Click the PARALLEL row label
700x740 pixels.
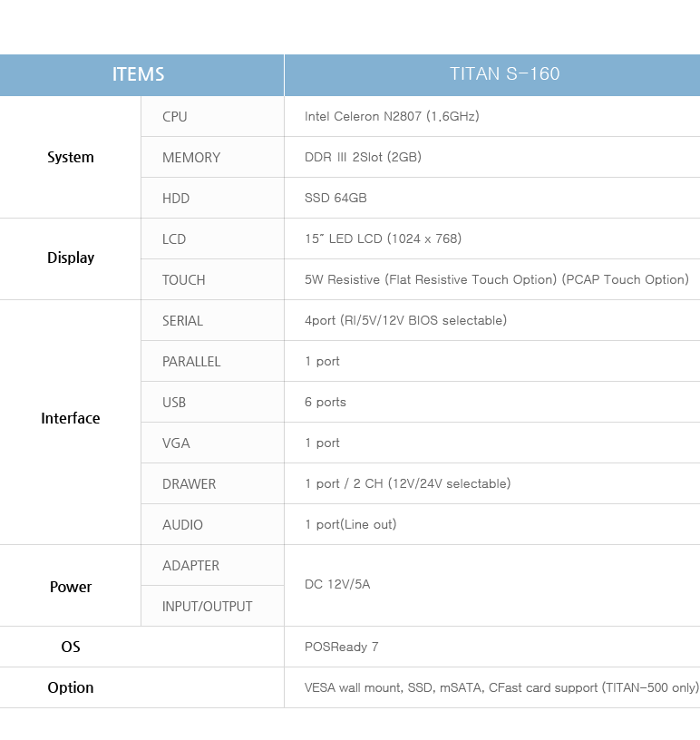coord(191,361)
